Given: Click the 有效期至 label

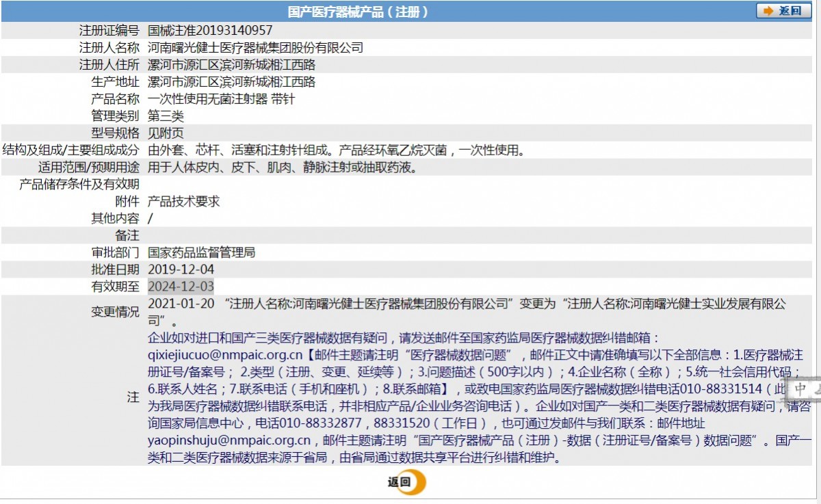Looking at the screenshot, I should coord(115,287).
